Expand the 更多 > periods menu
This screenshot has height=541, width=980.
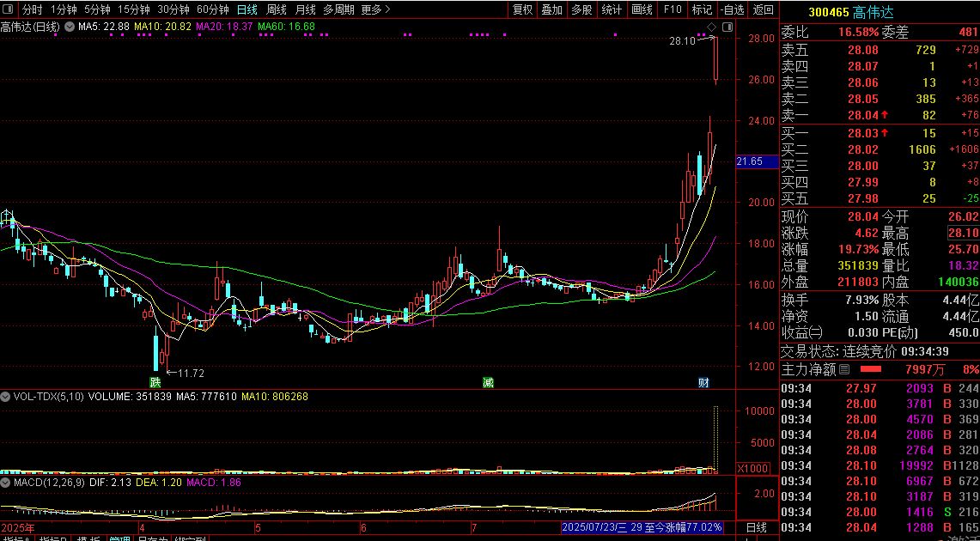coord(376,9)
